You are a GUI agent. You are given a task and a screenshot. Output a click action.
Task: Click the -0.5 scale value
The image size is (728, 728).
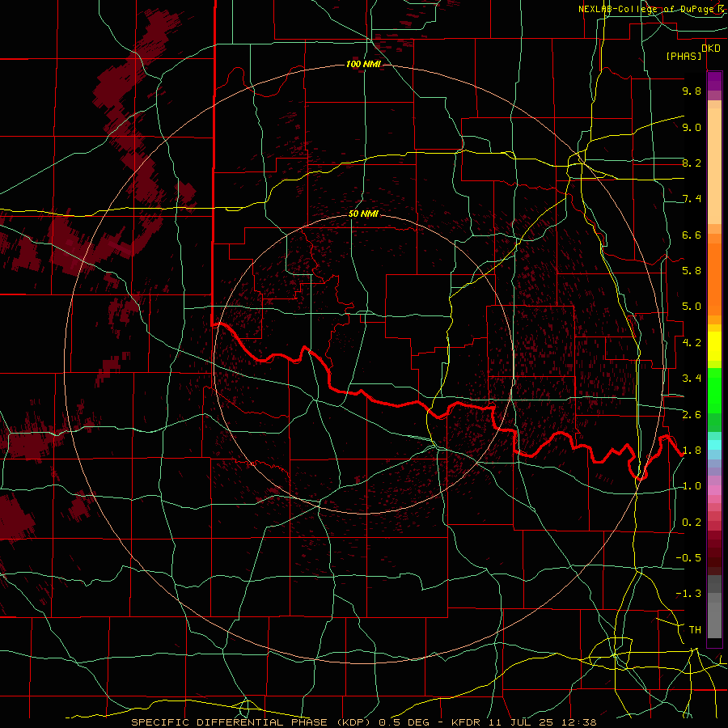688,558
